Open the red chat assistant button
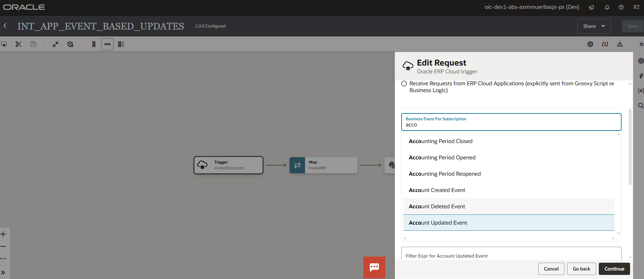 [x=374, y=267]
